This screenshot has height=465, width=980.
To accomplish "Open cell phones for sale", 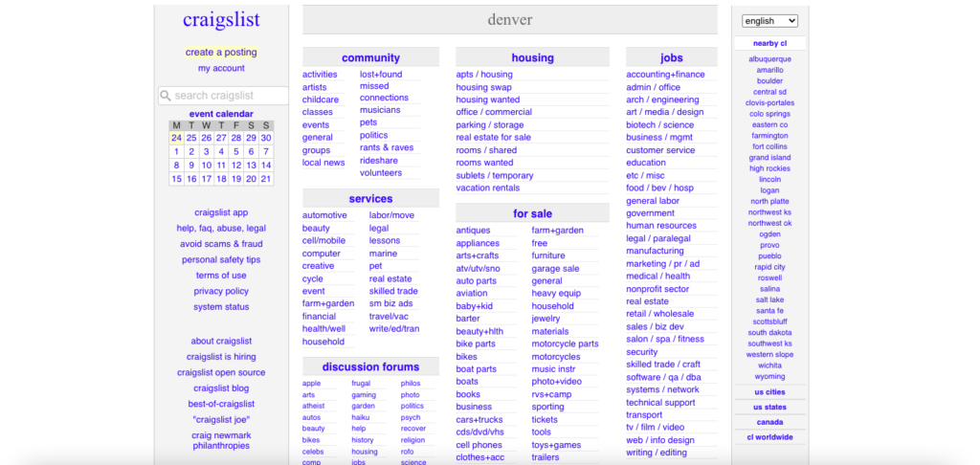I will tap(479, 445).
